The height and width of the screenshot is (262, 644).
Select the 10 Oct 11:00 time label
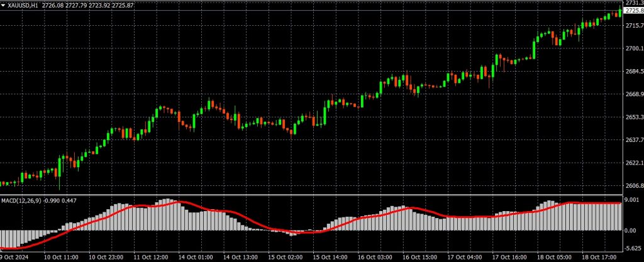pos(62,257)
